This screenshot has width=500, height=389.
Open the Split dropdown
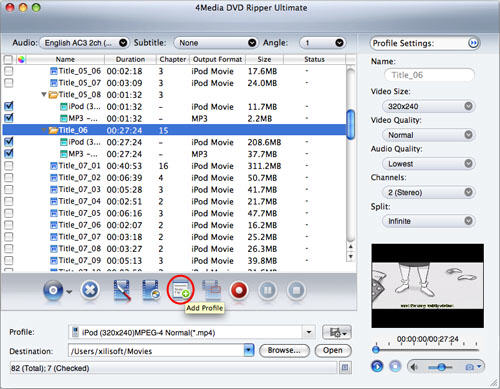click(429, 221)
